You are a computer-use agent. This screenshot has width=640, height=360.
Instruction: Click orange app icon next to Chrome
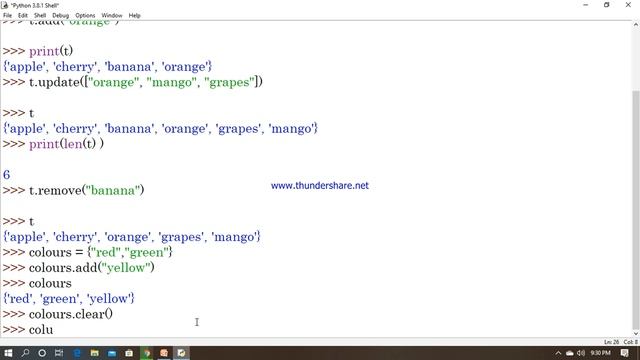pyautogui.click(x=164, y=353)
